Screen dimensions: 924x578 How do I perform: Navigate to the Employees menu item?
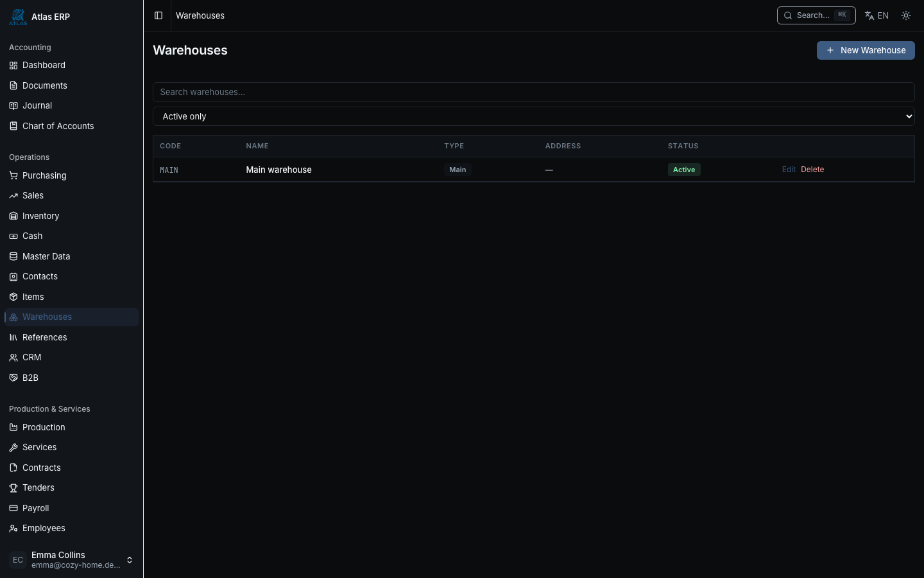pyautogui.click(x=72, y=529)
